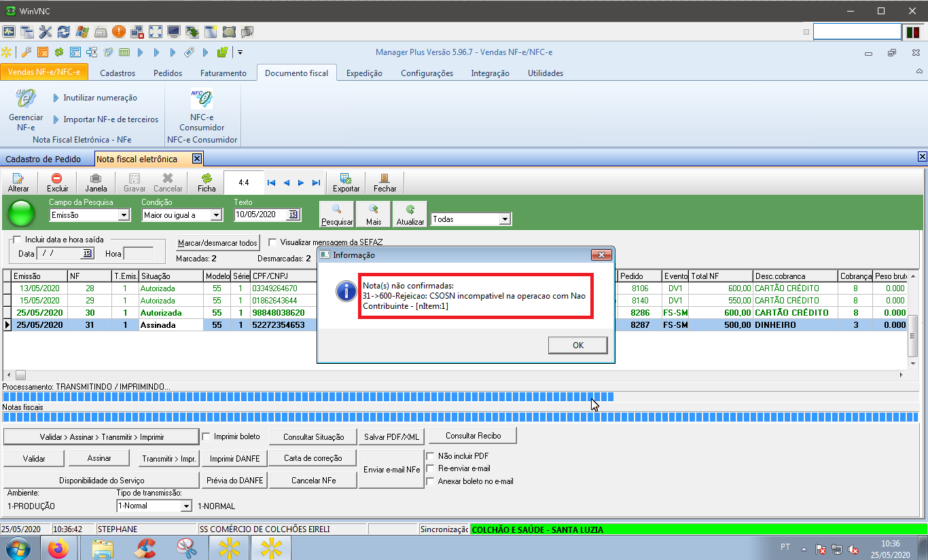This screenshot has width=928, height=560.
Task: Check Não incluir PDF option
Action: (x=430, y=456)
